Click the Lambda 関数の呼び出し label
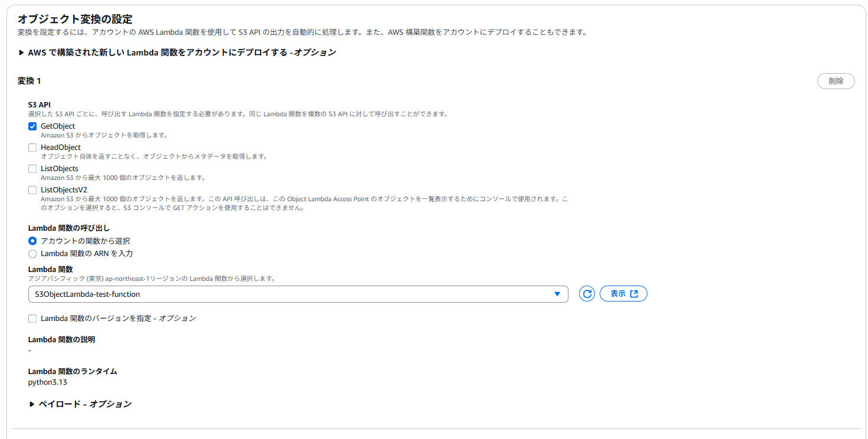 click(x=69, y=228)
